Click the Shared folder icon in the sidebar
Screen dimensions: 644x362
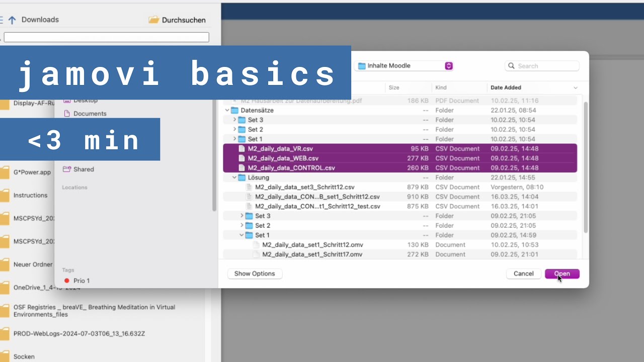click(x=66, y=169)
